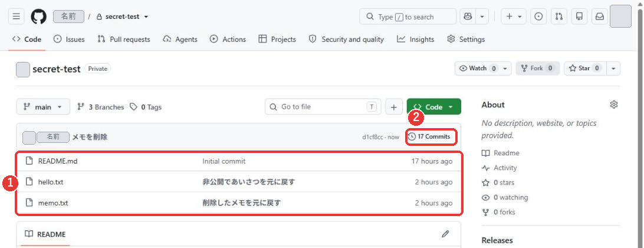
Task: Open the 名前 owner breadcrumb
Action: click(68, 17)
